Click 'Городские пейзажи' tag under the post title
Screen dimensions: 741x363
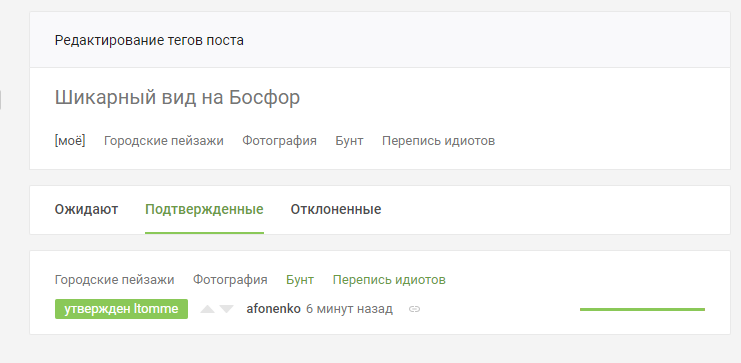[x=164, y=141]
